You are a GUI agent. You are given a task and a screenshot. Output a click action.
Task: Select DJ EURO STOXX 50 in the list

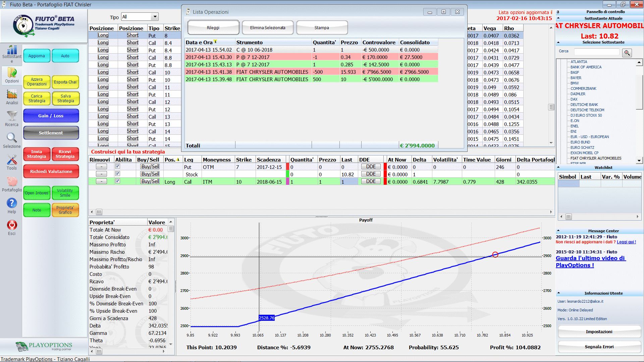click(586, 115)
